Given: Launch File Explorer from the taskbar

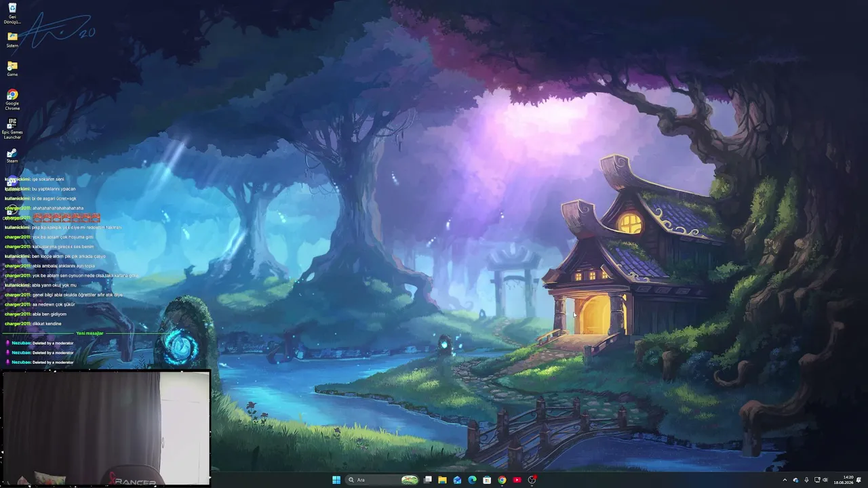Looking at the screenshot, I should pos(442,480).
